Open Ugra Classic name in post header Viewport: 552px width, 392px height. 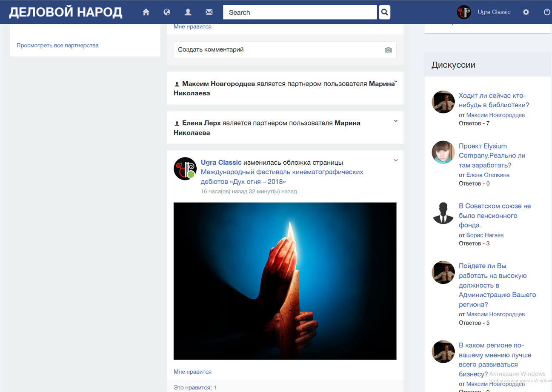point(221,163)
